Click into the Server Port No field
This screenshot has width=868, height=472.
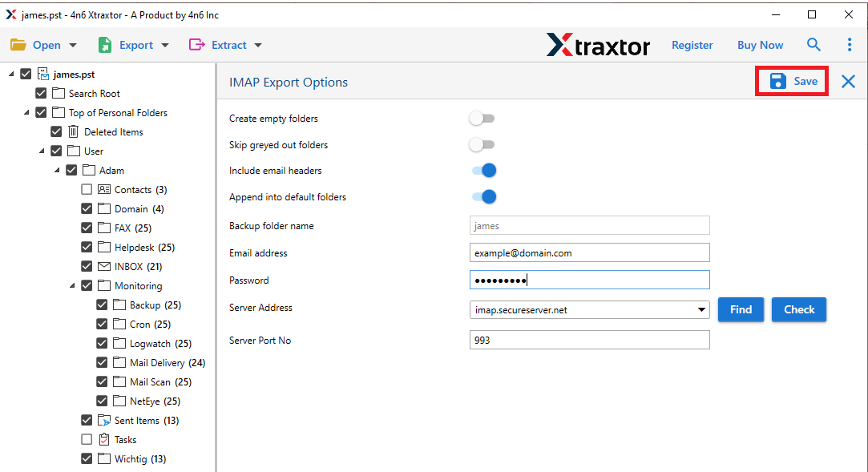tap(589, 341)
